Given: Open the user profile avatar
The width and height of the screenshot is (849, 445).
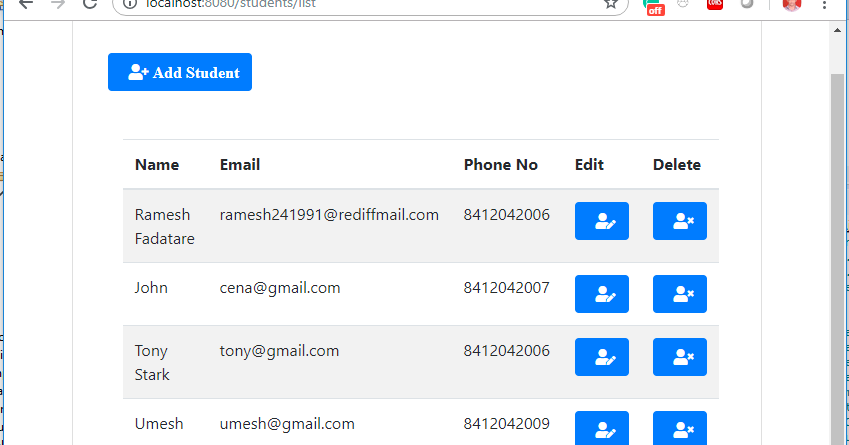Looking at the screenshot, I should 791,4.
